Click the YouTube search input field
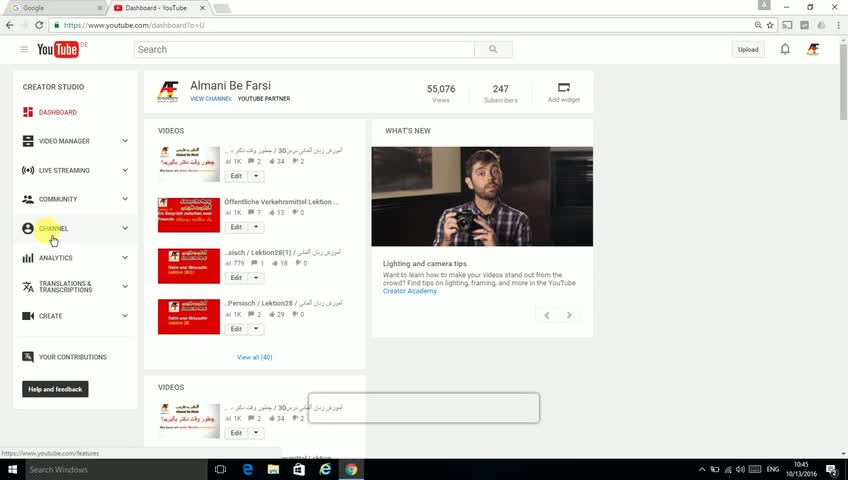The width and height of the screenshot is (848, 480). pyautogui.click(x=304, y=49)
